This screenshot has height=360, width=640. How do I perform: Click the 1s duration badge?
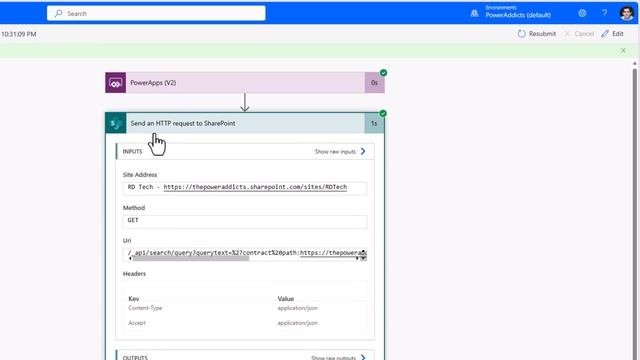[374, 123]
